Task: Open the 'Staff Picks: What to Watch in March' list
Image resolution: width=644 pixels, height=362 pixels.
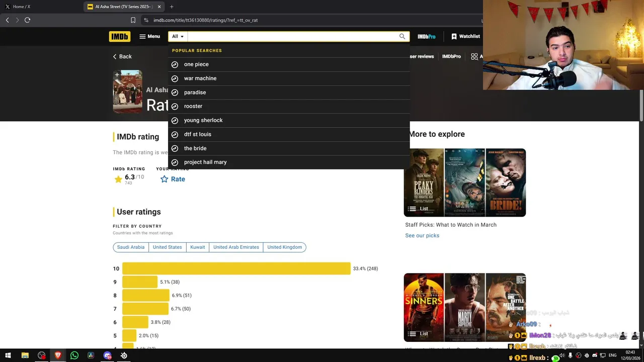Action: click(x=451, y=225)
